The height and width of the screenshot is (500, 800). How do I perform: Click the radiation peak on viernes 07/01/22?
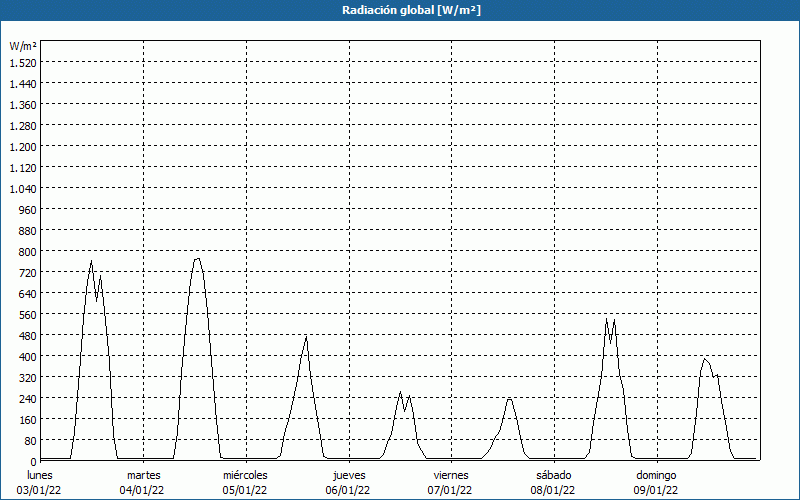tap(509, 398)
